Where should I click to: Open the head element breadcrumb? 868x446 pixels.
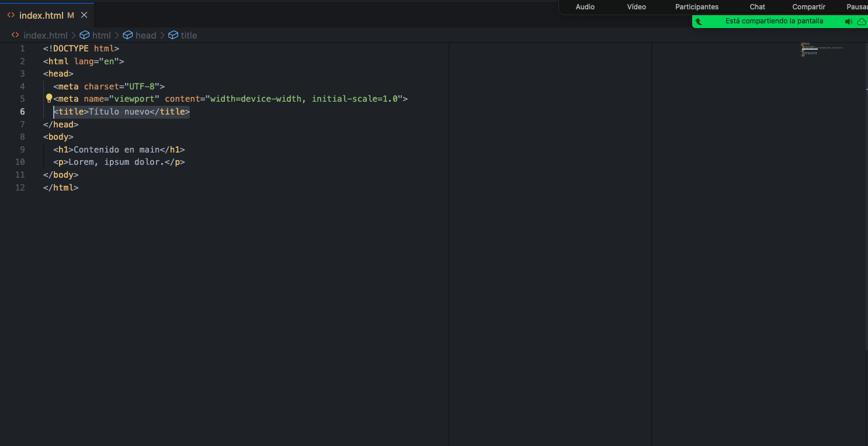coord(146,35)
